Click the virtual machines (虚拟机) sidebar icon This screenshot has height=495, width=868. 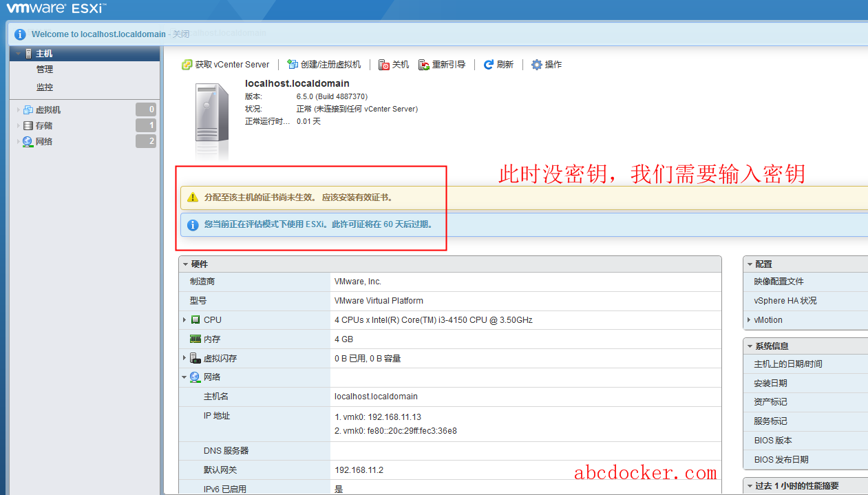tap(28, 110)
